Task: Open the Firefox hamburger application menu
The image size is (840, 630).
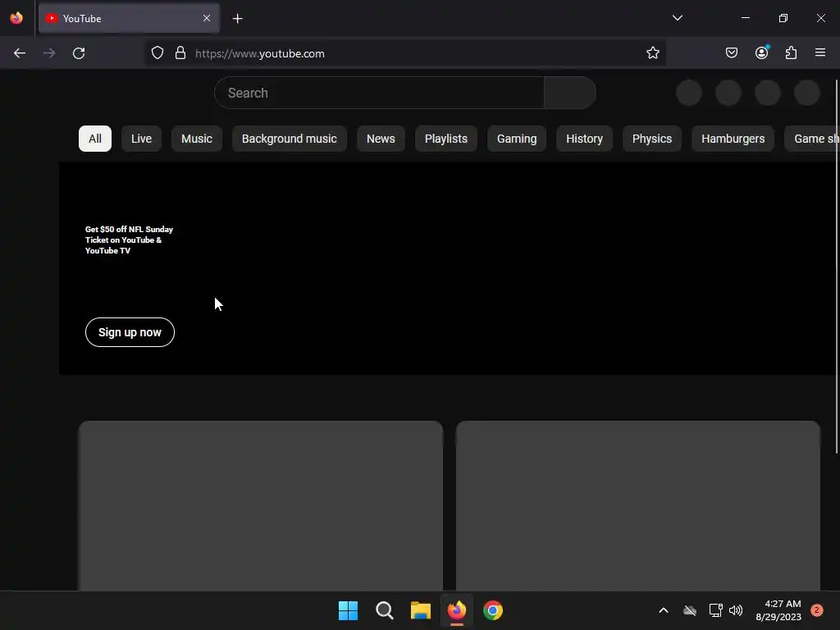Action: [x=820, y=52]
